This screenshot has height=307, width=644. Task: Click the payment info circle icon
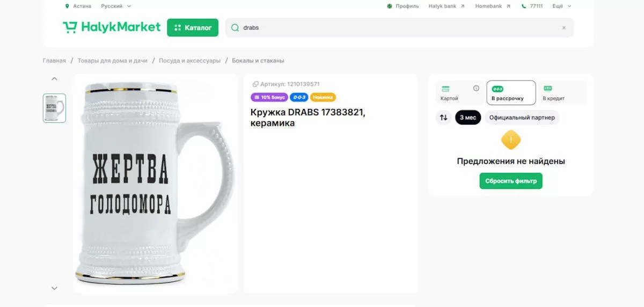click(476, 89)
